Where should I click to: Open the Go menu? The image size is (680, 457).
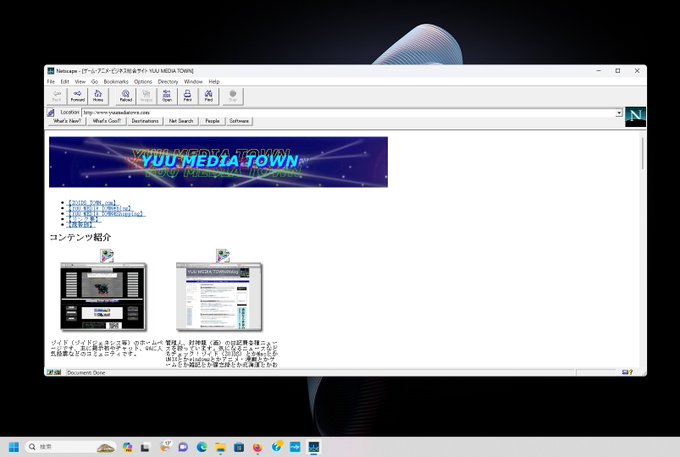pyautogui.click(x=95, y=82)
